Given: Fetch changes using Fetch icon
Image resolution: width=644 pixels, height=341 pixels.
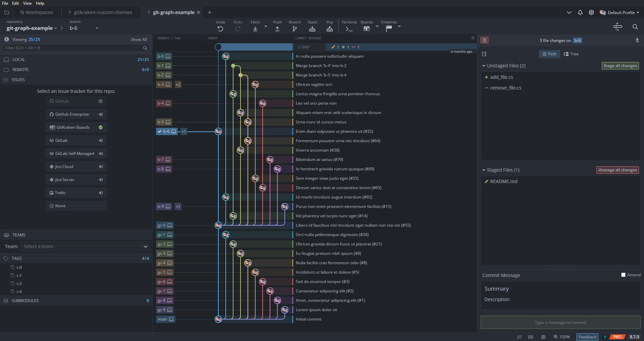Looking at the screenshot, I should (255, 29).
